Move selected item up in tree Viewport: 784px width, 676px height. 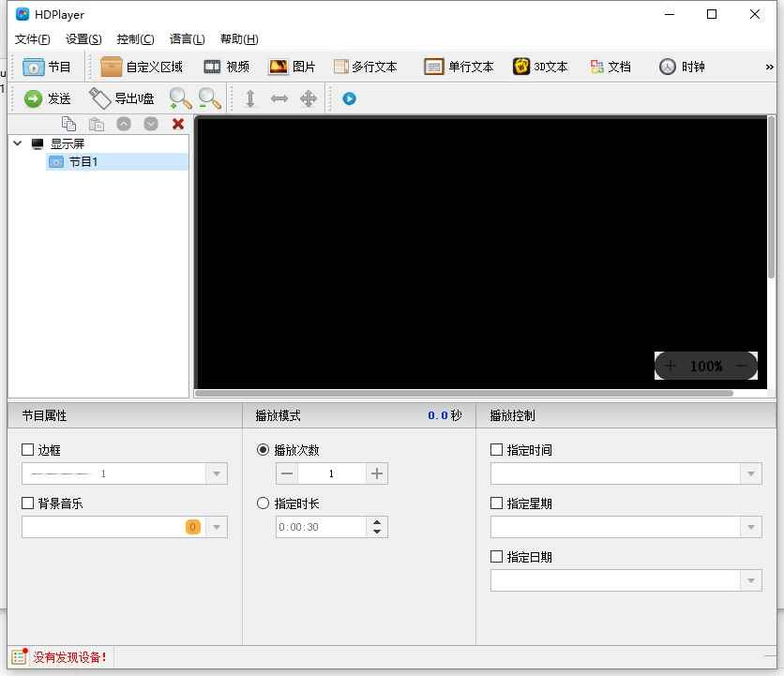click(x=124, y=124)
